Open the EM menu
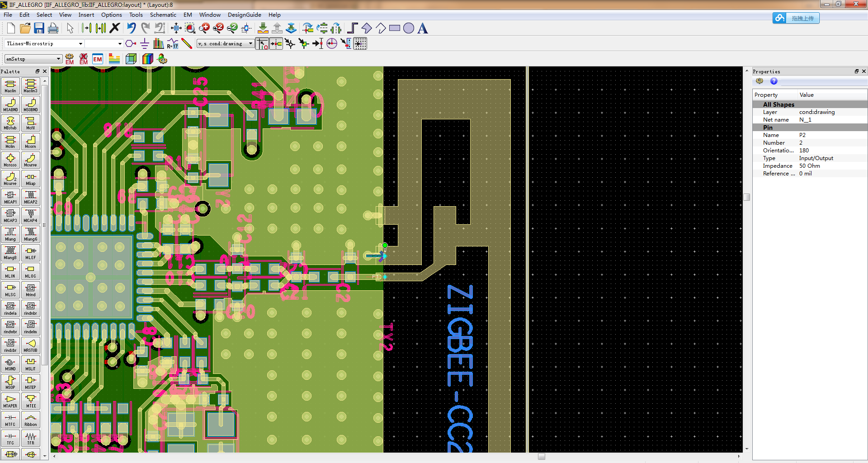 [188, 14]
